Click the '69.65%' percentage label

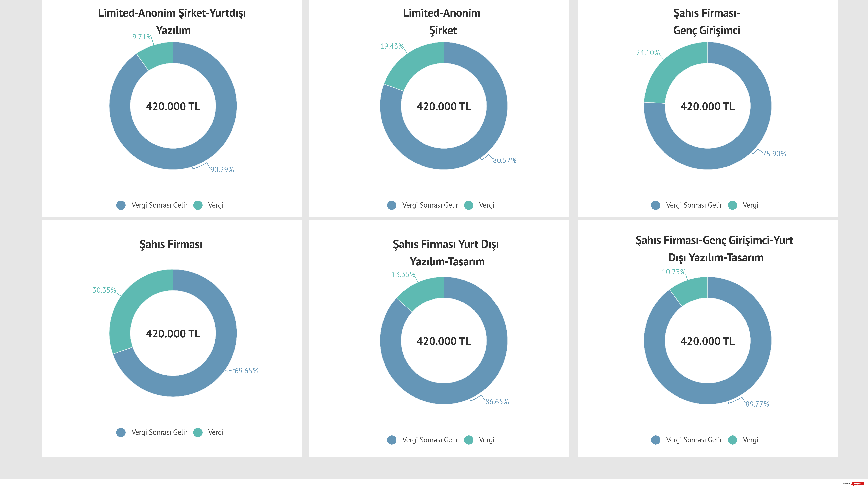coord(246,371)
